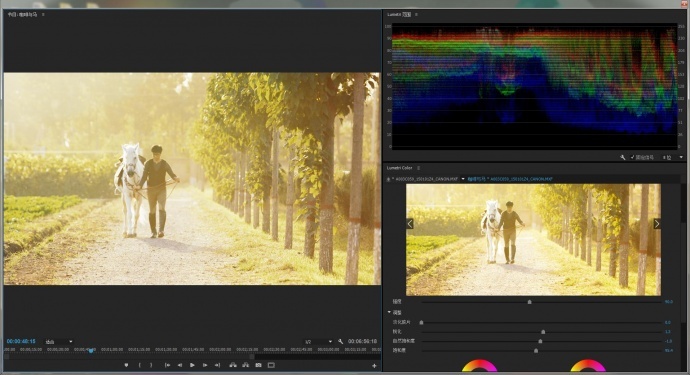Open the Lumetri Color panel menu
Image resolution: width=690 pixels, height=375 pixels.
418,168
